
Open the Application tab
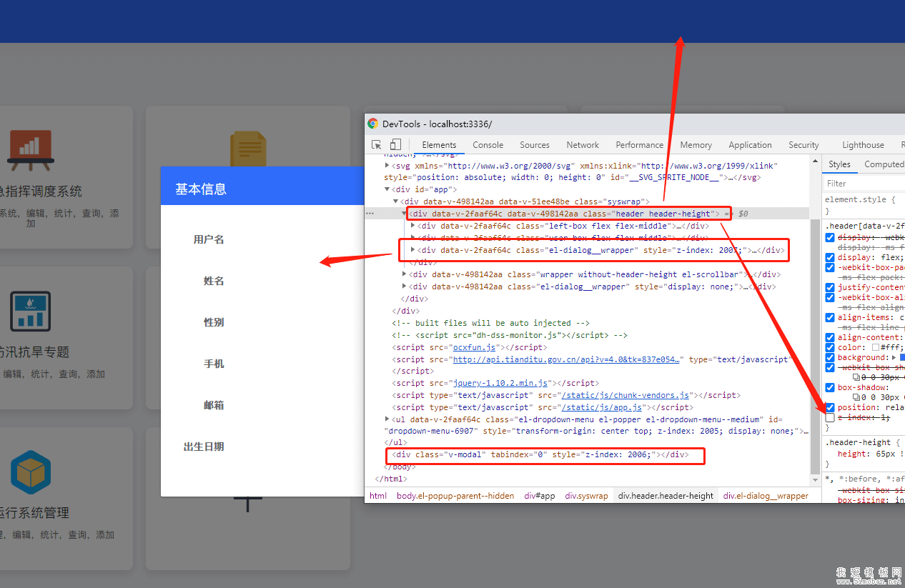click(x=750, y=145)
